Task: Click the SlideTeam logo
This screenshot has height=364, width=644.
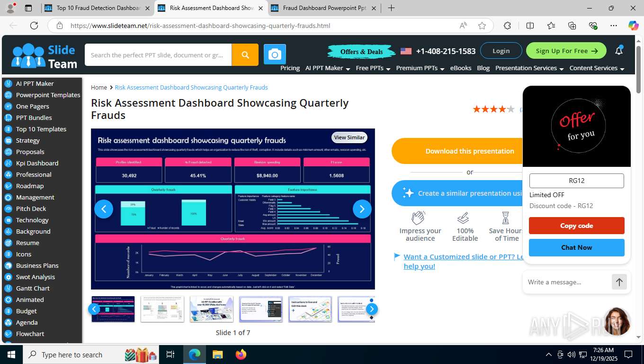Action: 44,55
